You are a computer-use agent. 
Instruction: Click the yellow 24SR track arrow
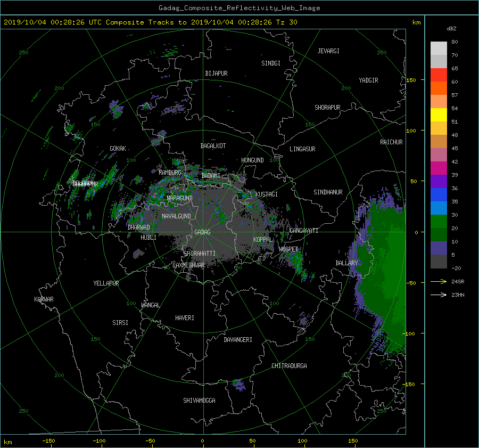(x=439, y=282)
